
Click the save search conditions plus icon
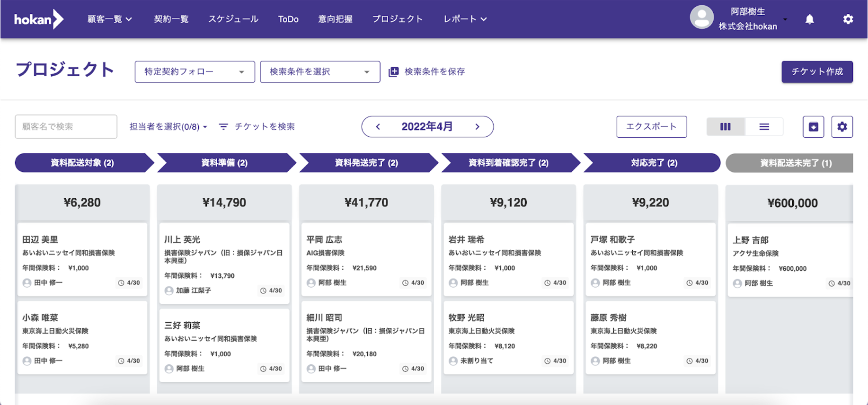393,72
